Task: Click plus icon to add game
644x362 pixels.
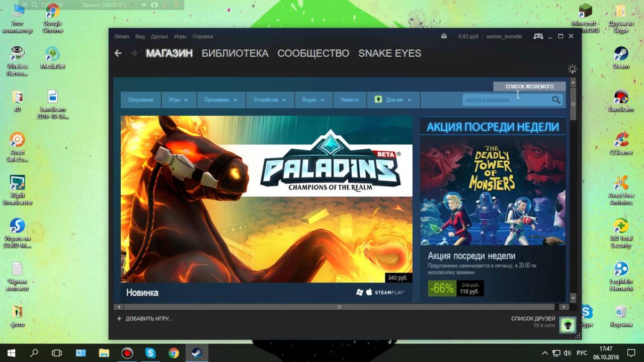Action: (x=119, y=318)
